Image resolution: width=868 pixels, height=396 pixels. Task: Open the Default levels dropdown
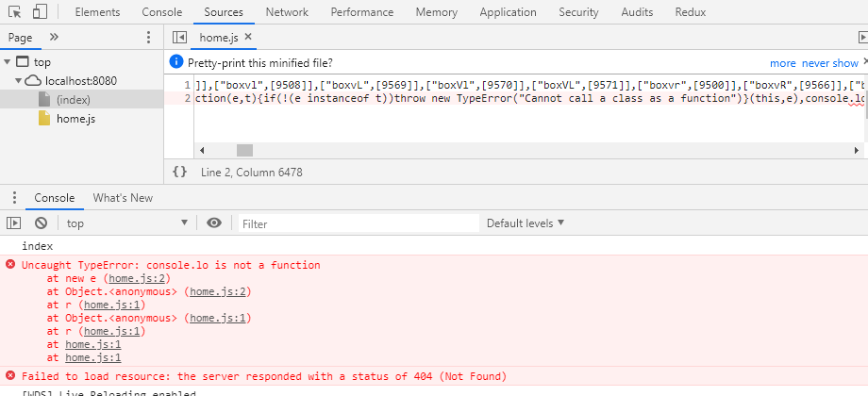[526, 223]
